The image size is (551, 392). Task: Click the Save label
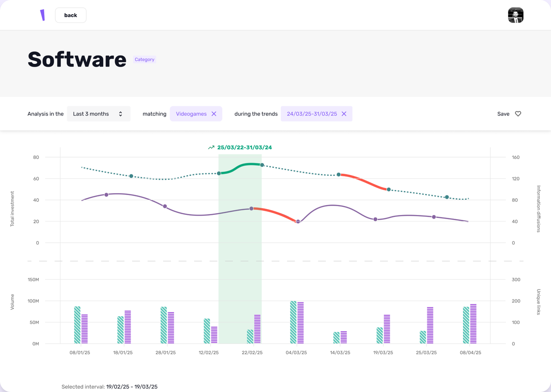pos(503,114)
